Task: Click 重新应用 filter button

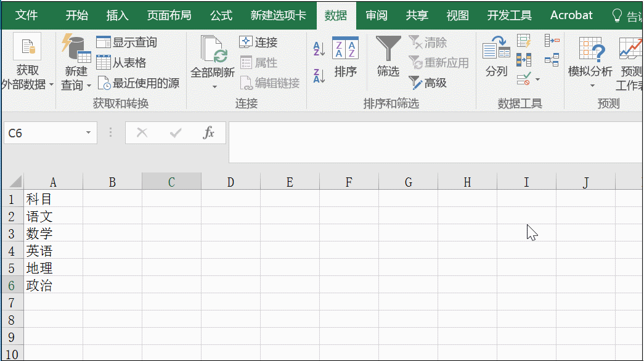Action: (439, 63)
